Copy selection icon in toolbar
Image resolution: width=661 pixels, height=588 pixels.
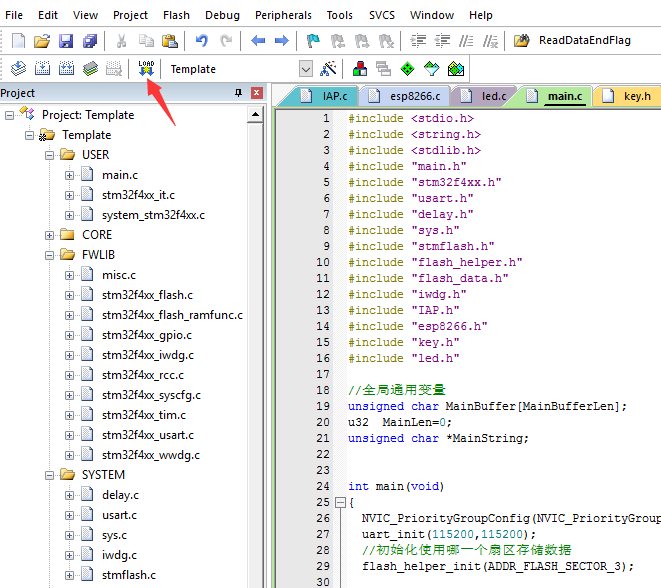click(146, 41)
